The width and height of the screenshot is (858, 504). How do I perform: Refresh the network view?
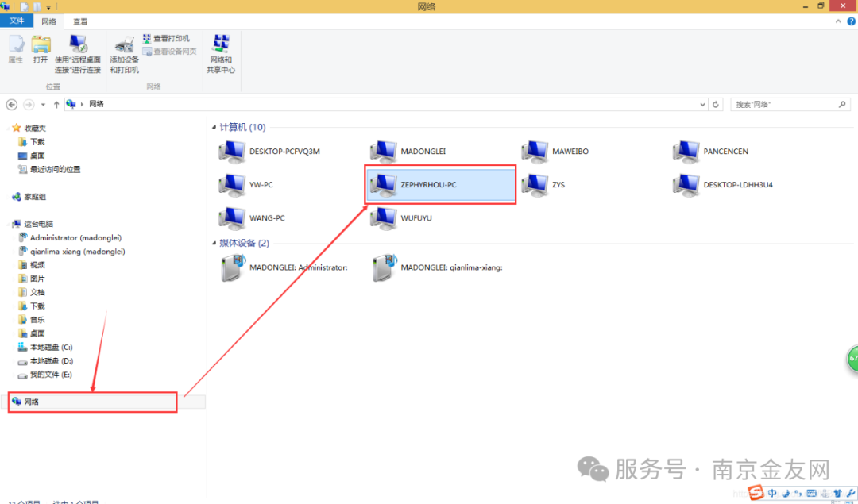[716, 105]
